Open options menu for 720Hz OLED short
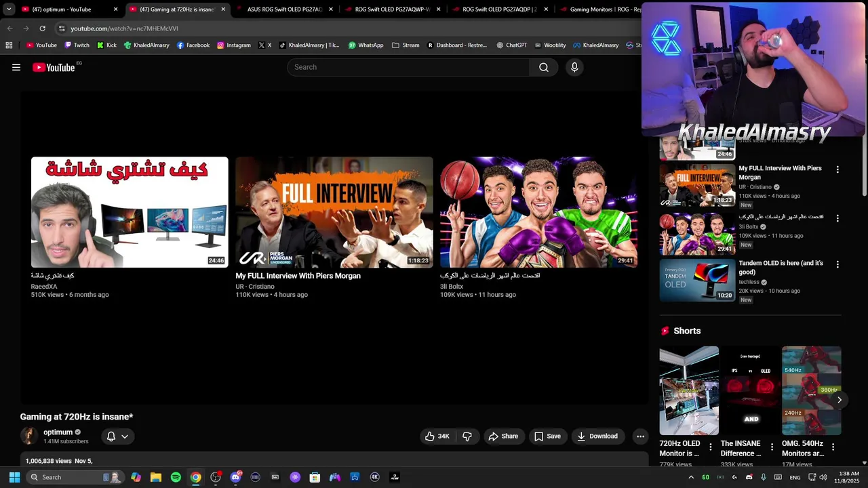 711,447
